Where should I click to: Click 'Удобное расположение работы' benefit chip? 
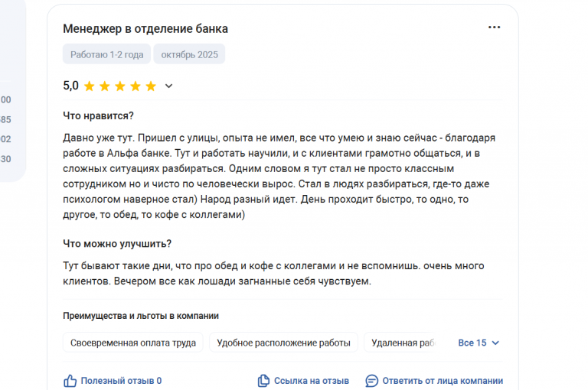283,343
